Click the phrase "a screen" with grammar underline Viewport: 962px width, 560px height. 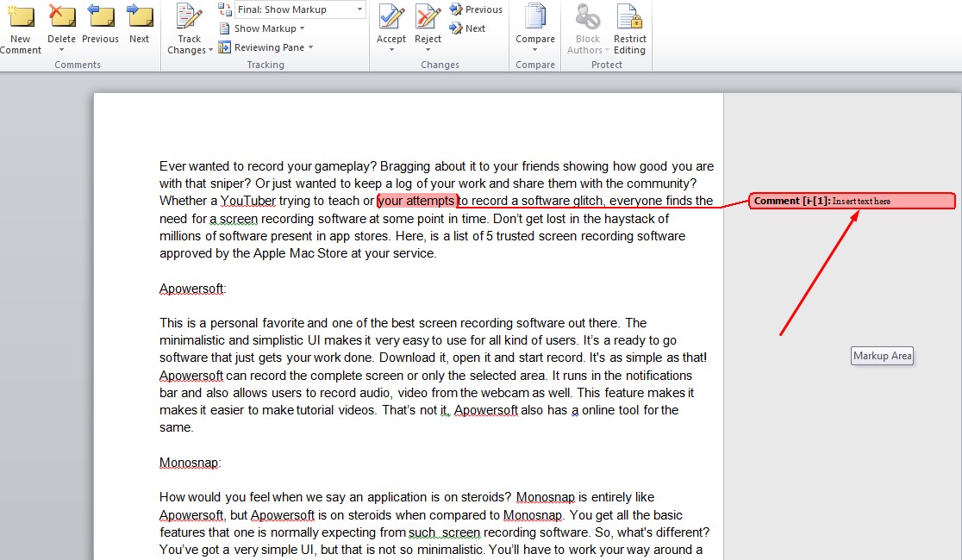[x=234, y=218]
